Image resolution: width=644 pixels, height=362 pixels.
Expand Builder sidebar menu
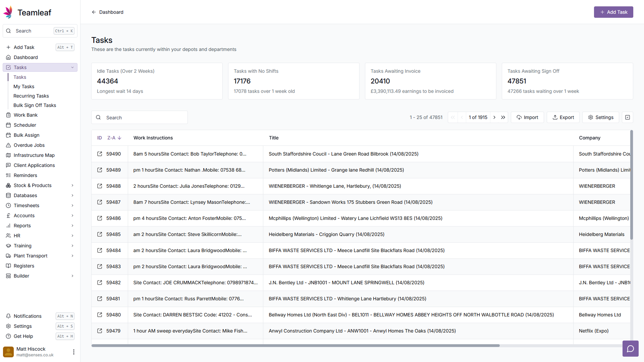coord(72,276)
